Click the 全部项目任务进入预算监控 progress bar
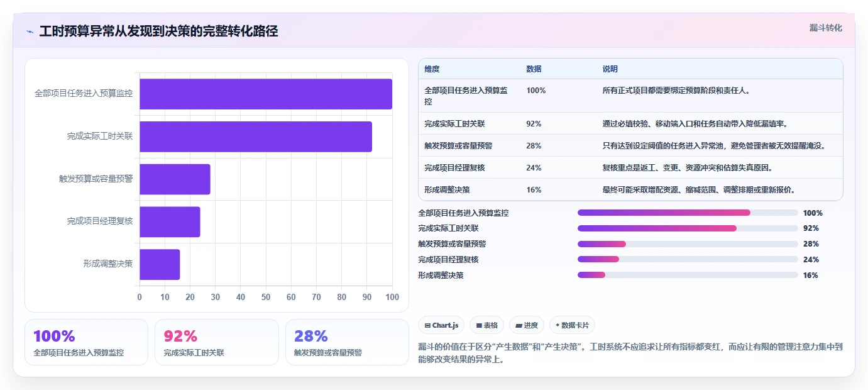Screen dimensions: 868x390 [x=688, y=213]
